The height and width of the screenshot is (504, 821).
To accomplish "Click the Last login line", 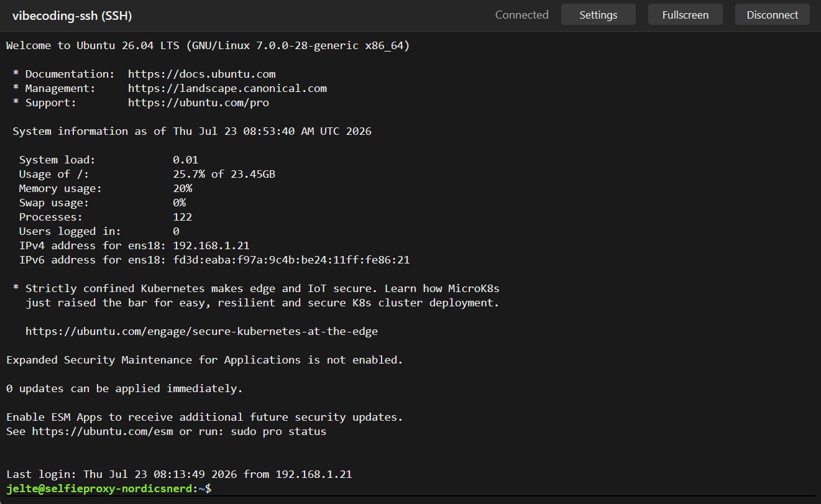I will click(x=179, y=474).
